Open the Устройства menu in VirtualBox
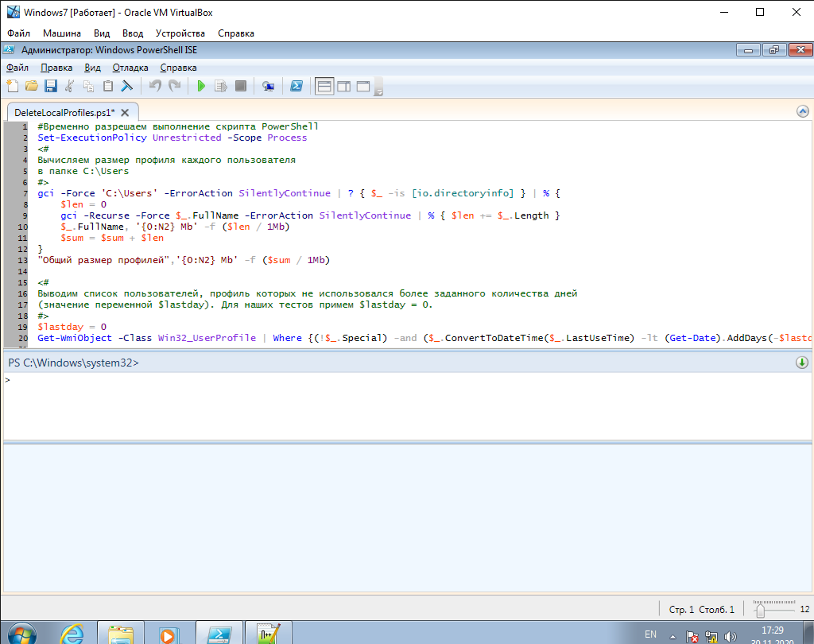 pos(180,33)
